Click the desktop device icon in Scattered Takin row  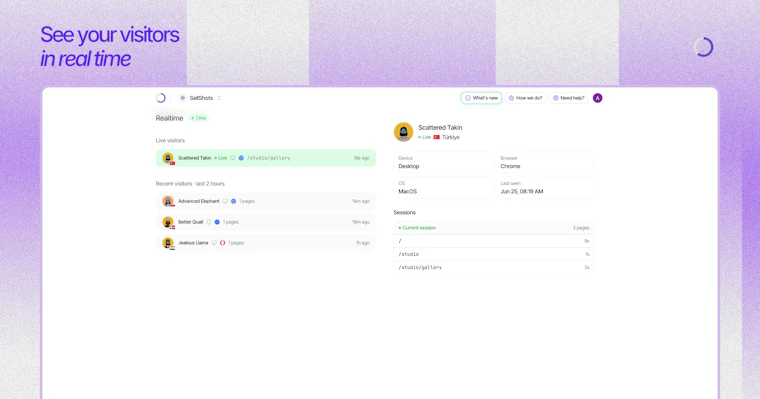[x=233, y=158]
